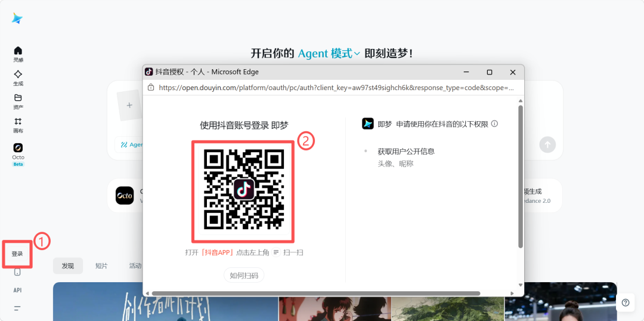Click the horizontal scrollbar in auth window

[316, 293]
